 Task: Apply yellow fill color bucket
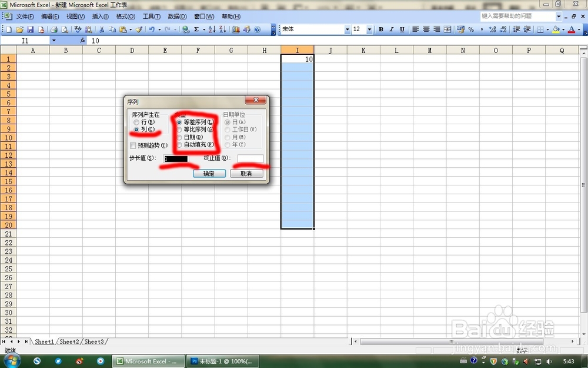point(556,29)
